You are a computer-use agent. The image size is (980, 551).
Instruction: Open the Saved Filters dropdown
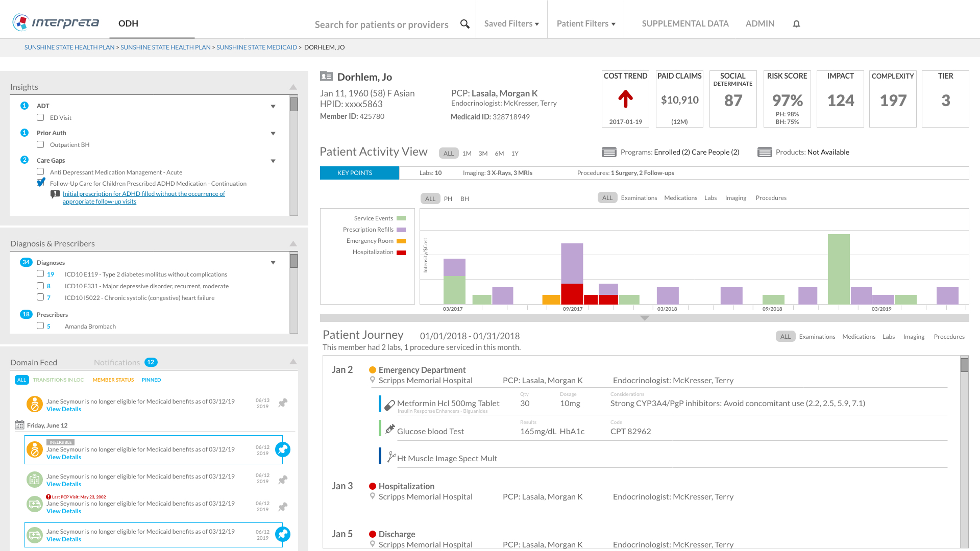click(x=511, y=24)
